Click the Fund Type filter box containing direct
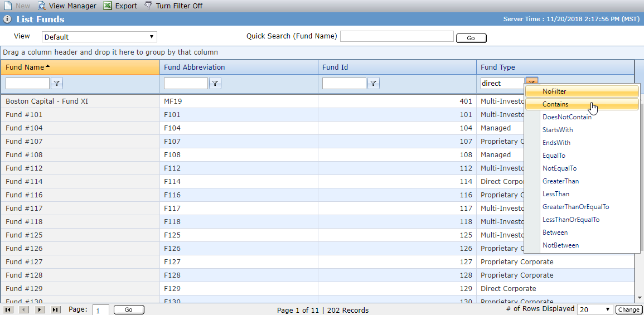The width and height of the screenshot is (644, 315). (x=503, y=84)
